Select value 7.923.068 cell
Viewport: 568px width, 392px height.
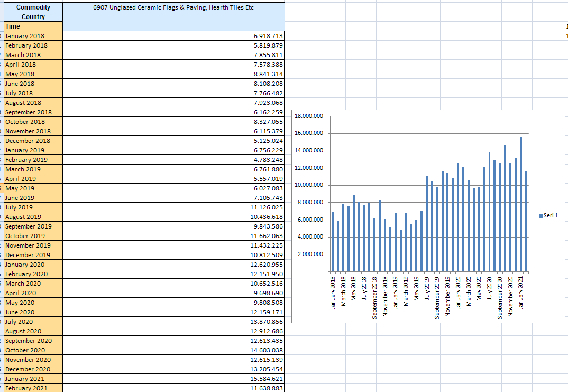pyautogui.click(x=173, y=103)
